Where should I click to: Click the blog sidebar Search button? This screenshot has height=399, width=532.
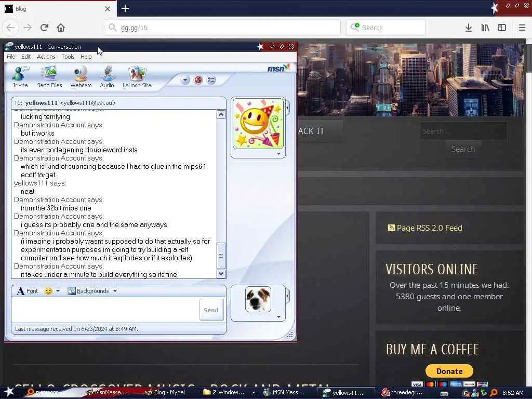pos(463,149)
